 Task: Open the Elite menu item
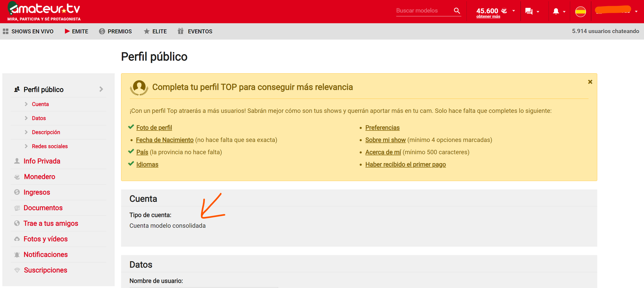[159, 31]
